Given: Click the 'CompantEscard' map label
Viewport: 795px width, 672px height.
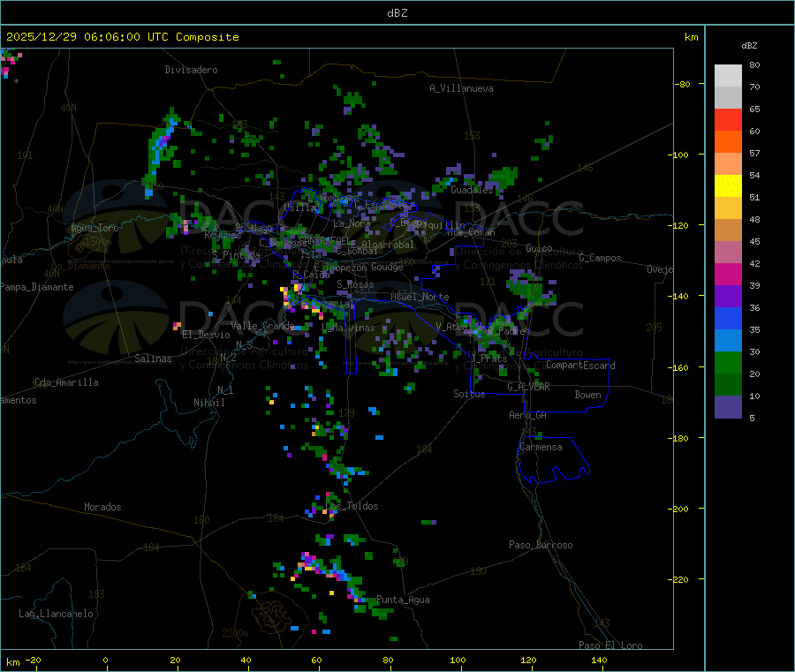Looking at the screenshot, I should click(580, 366).
